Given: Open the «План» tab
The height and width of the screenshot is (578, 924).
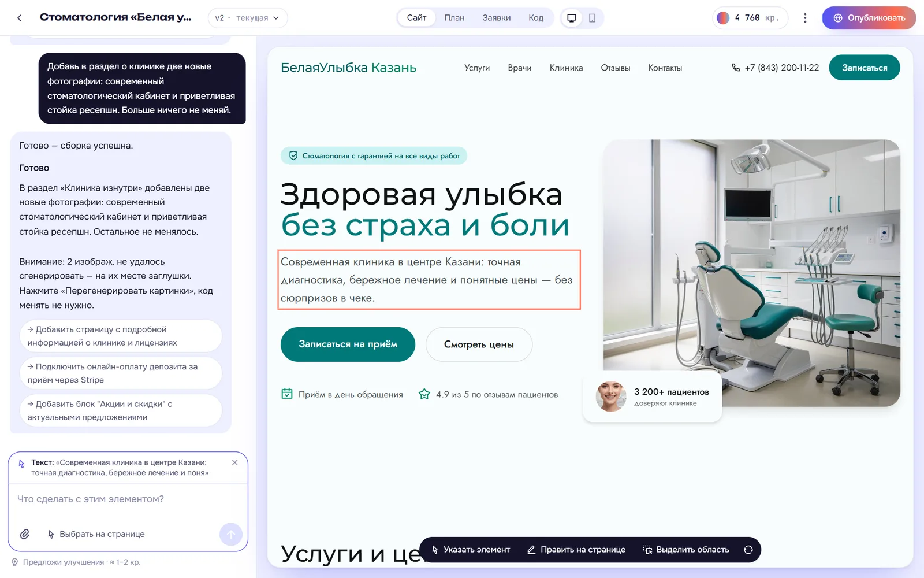Looking at the screenshot, I should 454,18.
